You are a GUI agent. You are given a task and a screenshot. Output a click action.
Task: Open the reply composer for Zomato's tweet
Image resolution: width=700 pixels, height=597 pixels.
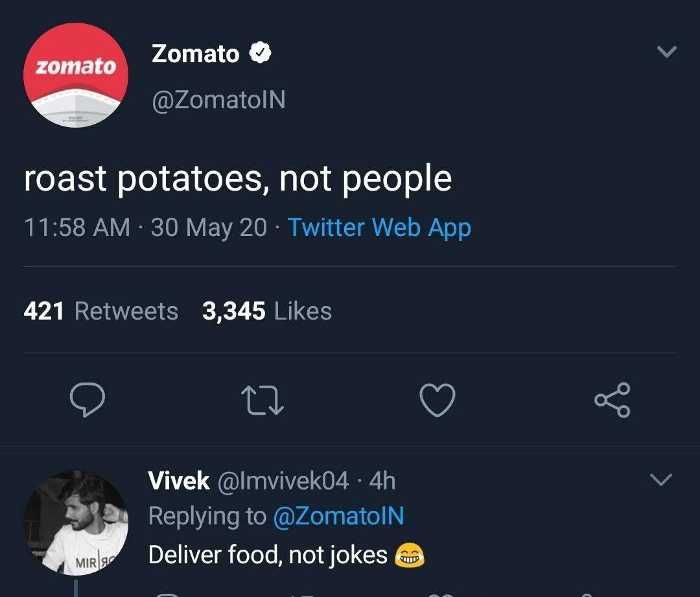(87, 401)
